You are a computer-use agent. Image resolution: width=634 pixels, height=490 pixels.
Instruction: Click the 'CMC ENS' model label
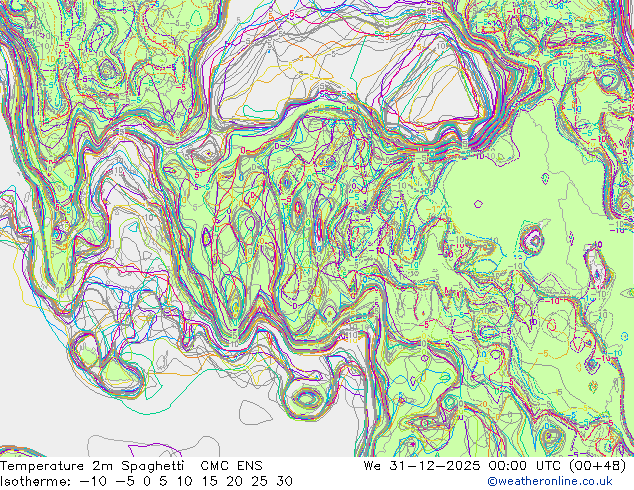[x=231, y=466]
